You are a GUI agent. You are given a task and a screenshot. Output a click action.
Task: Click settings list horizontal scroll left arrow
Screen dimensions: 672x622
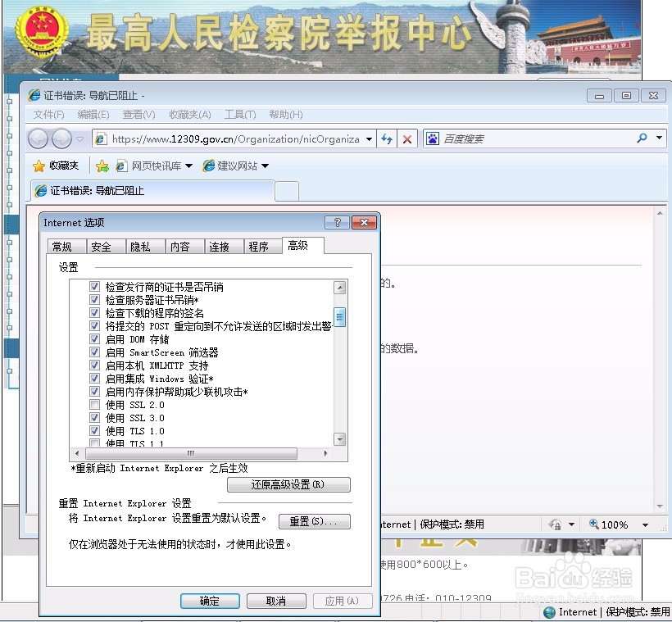click(x=77, y=453)
